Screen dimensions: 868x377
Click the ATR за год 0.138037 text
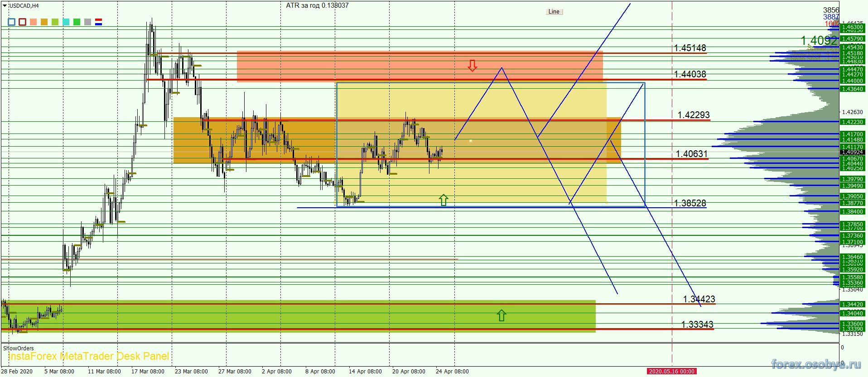(x=317, y=5)
